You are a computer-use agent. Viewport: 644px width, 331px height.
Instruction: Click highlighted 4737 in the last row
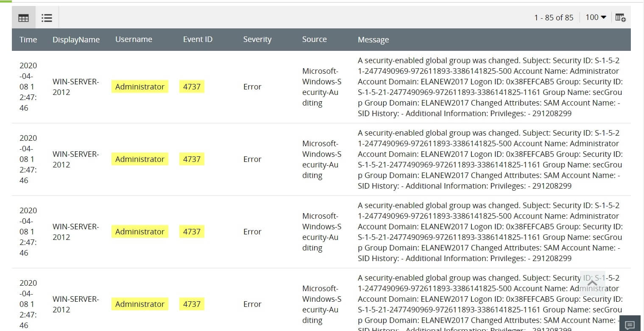pos(192,304)
